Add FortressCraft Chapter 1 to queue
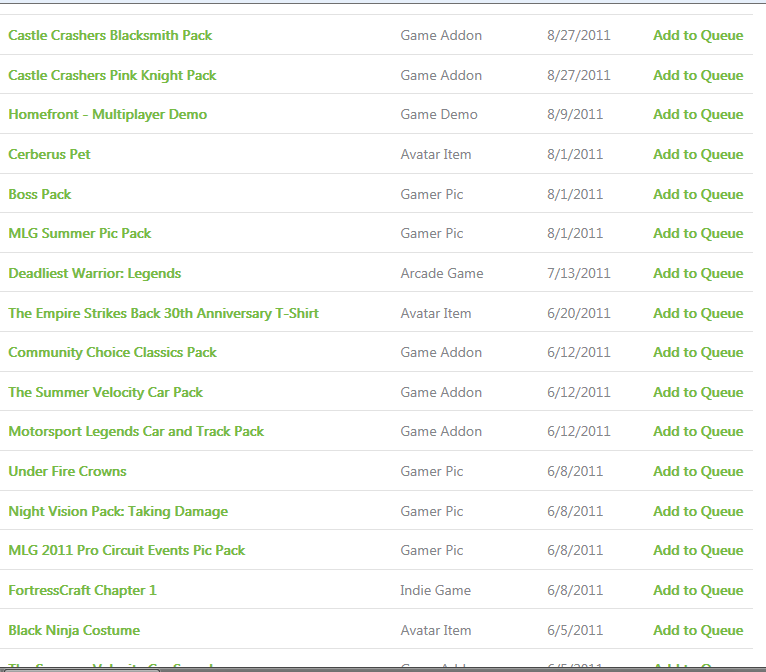766x672 pixels. [698, 590]
